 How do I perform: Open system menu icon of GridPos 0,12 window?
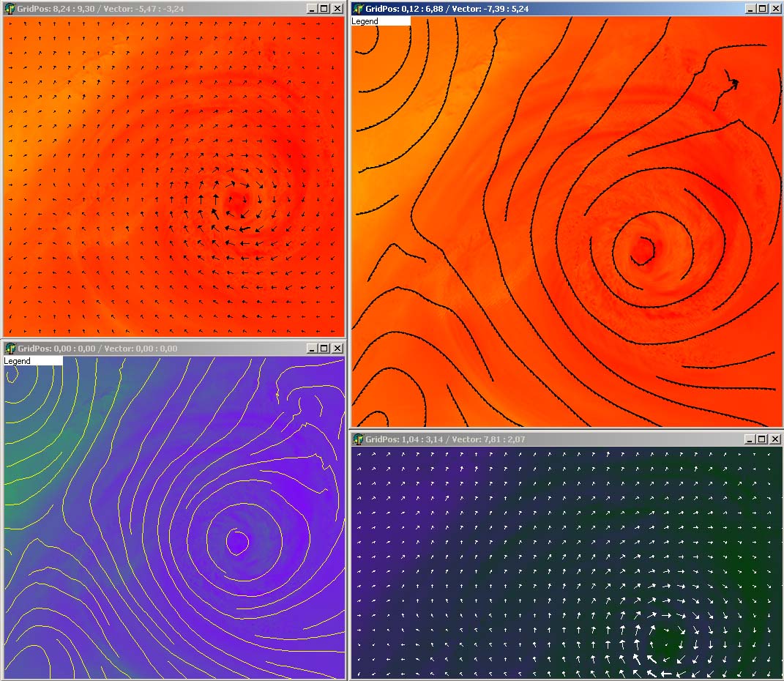359,9
